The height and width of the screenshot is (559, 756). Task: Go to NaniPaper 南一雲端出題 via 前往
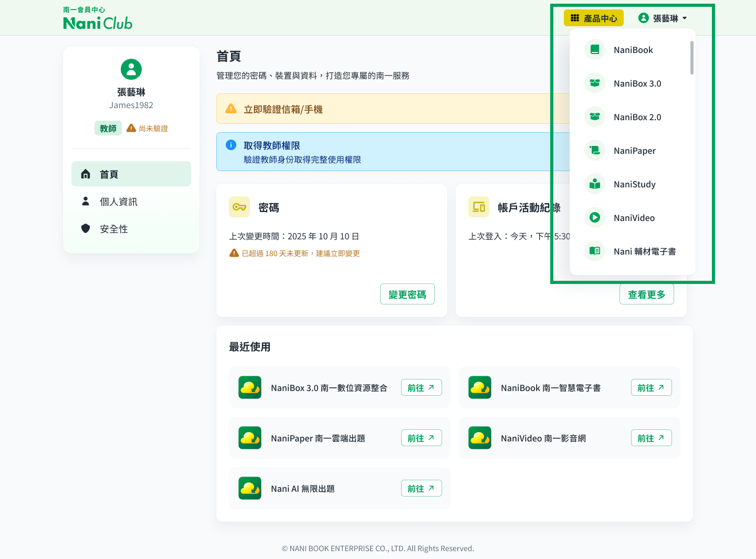point(422,438)
